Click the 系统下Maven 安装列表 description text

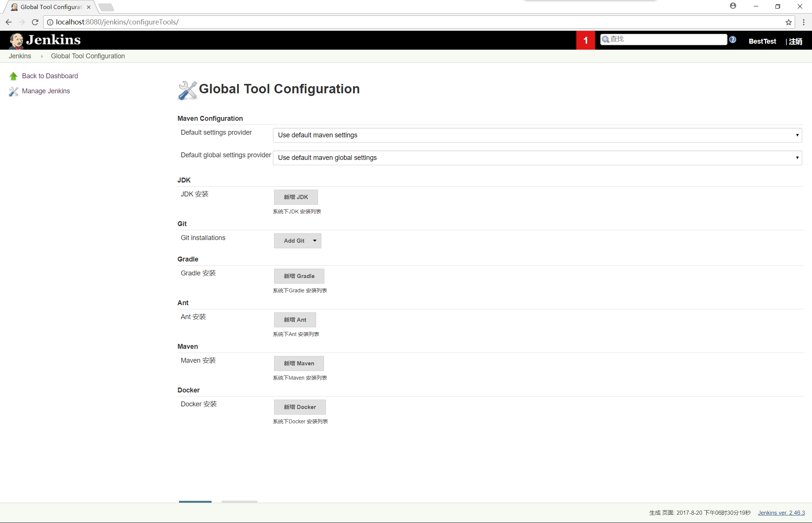300,378
